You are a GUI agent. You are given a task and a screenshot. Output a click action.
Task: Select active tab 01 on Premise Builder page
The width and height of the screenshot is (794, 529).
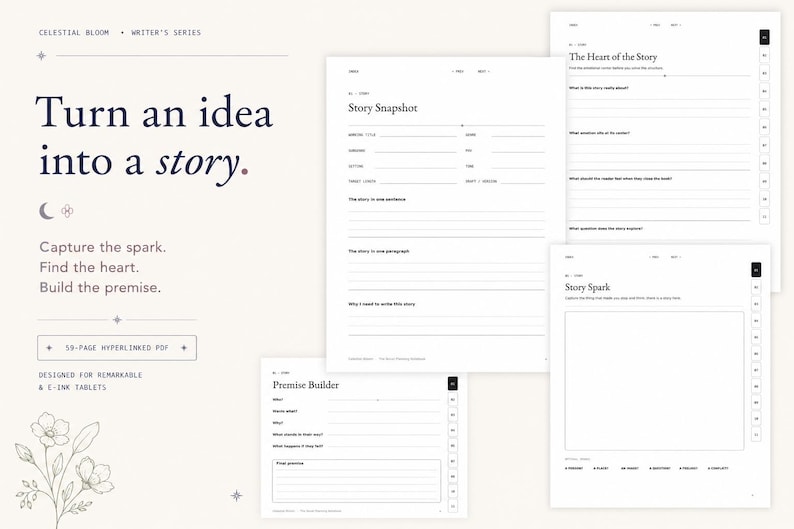453,384
